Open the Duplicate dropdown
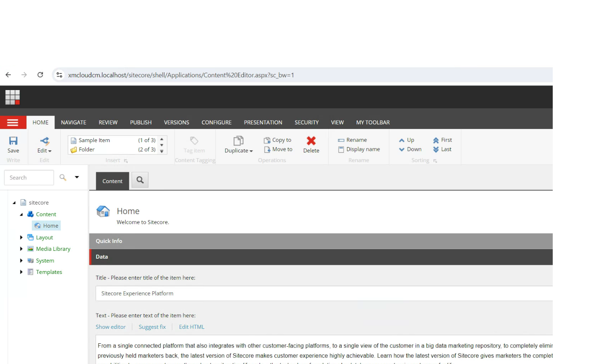The width and height of the screenshot is (604, 364). (x=239, y=151)
